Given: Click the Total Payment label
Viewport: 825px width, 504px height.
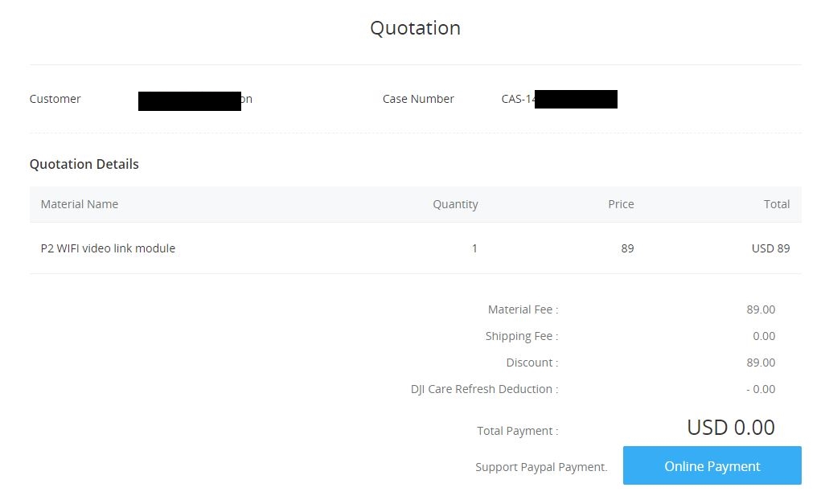Looking at the screenshot, I should [x=518, y=431].
